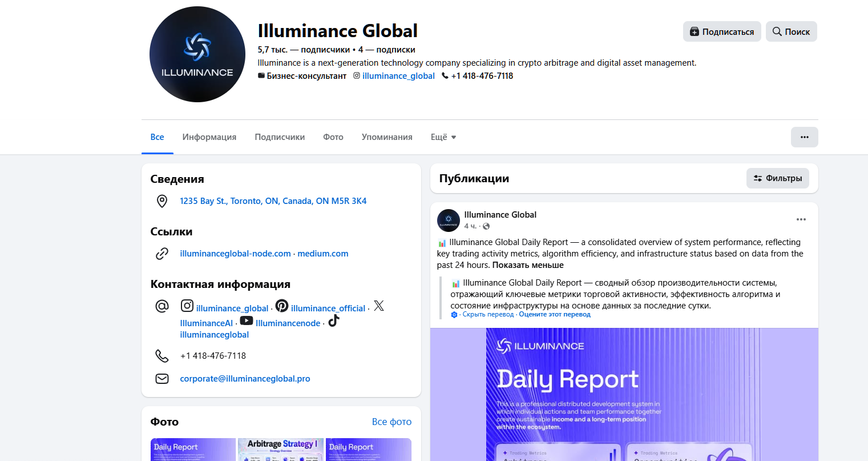Click the briefcase icon next to Бизнес-консультант

tap(261, 75)
